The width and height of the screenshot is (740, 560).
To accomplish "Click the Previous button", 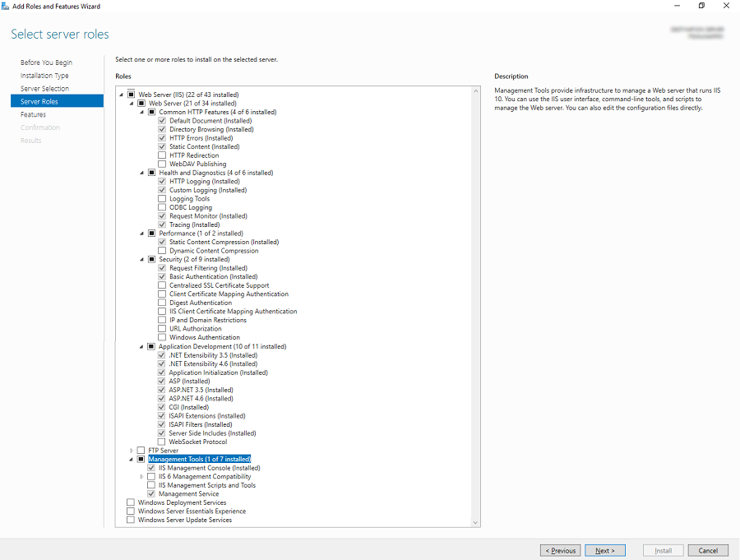I will coord(561,551).
